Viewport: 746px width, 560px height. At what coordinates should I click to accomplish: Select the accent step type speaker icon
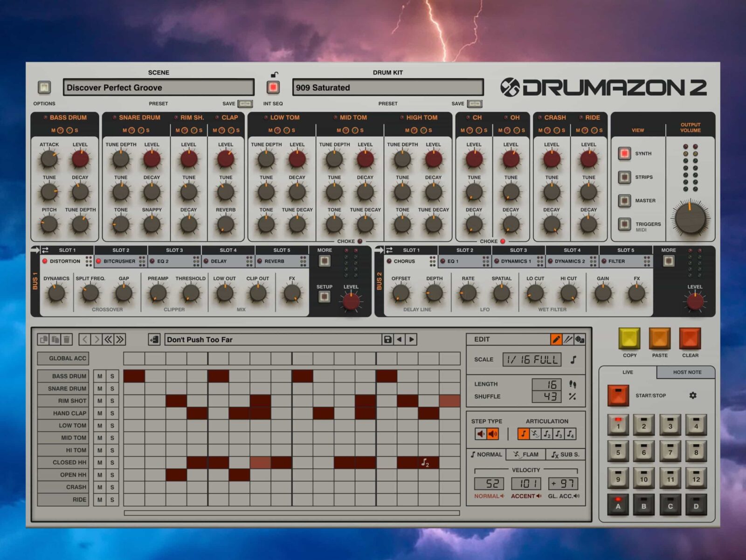(x=492, y=434)
